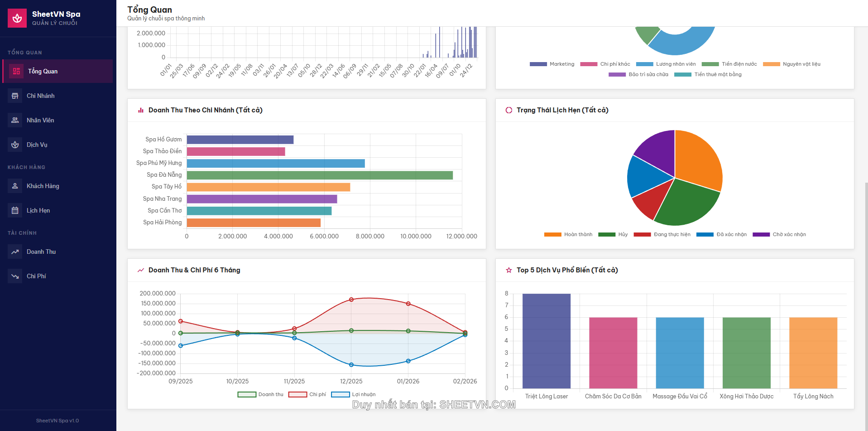This screenshot has width=868, height=431.
Task: Click the Triệt Lông Laser bar
Action: click(x=546, y=340)
